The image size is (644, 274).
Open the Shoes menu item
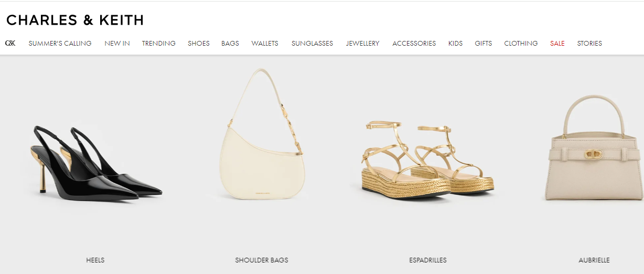tap(199, 43)
